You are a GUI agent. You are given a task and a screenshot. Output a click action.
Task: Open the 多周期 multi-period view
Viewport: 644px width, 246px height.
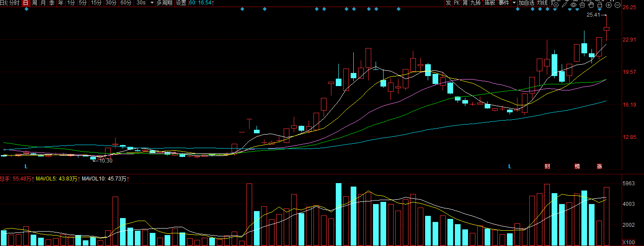coord(164,3)
